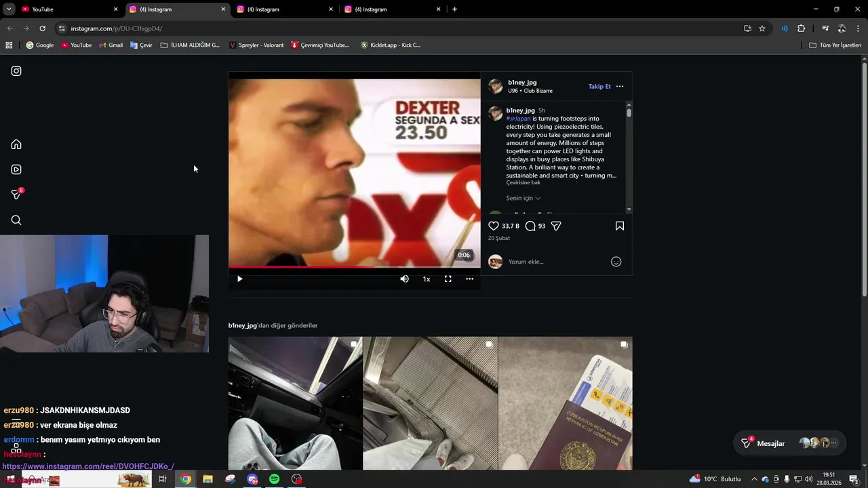Screen dimensions: 868x488
Task: Click comments panel scrollbar
Action: click(x=629, y=113)
